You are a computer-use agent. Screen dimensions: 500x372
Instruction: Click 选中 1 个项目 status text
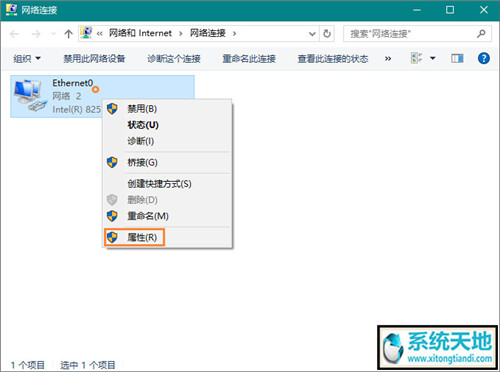88,365
